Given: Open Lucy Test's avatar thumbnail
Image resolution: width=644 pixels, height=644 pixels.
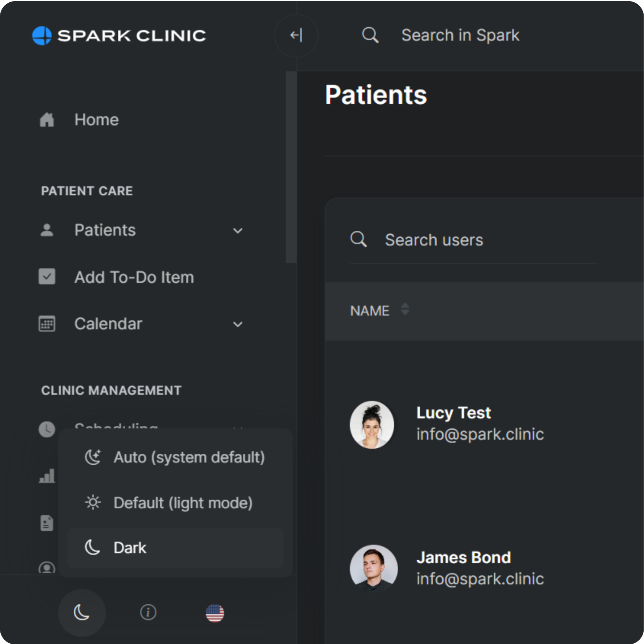Looking at the screenshot, I should pos(372,425).
